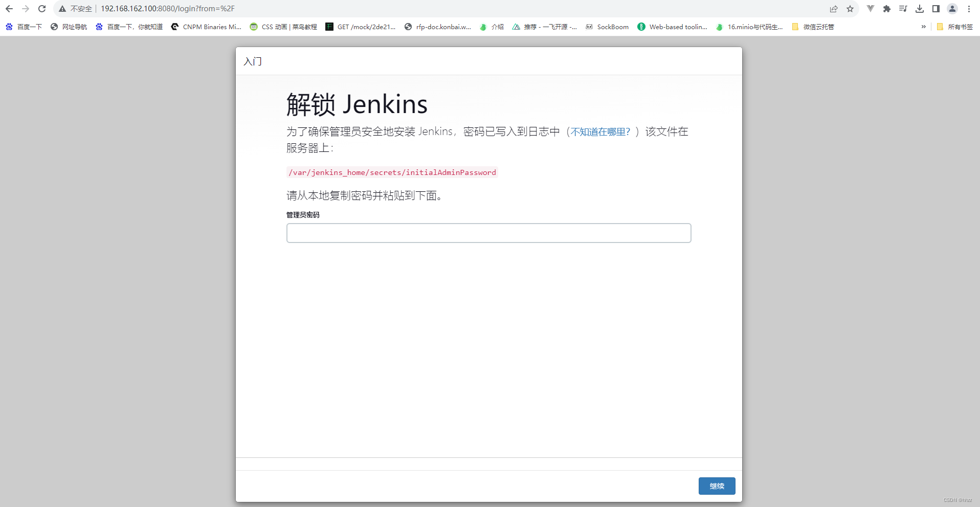Viewport: 980px width, 507px height.
Task: Click the 管理员密码 input field
Action: (488, 233)
